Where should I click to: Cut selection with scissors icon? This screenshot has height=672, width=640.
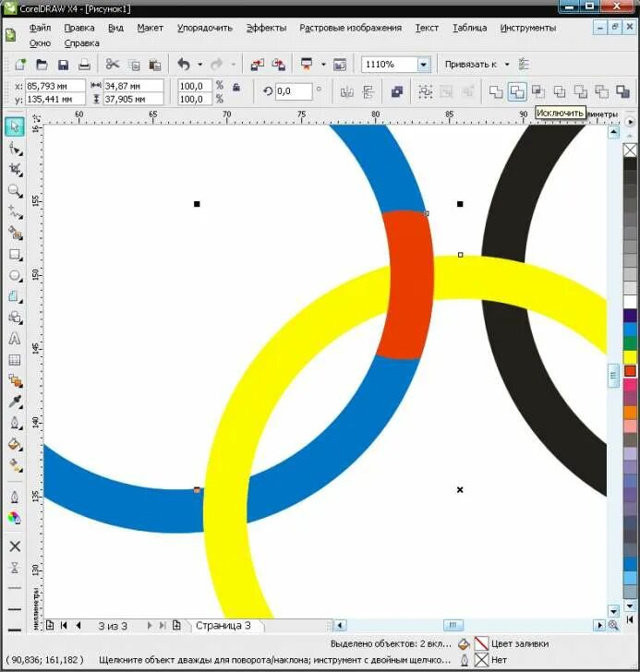[113, 65]
